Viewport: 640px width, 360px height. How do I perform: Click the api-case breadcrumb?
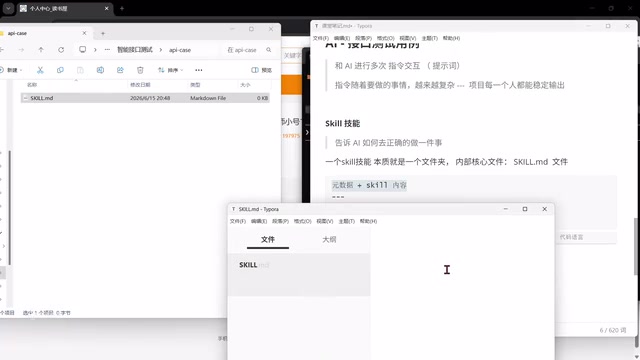(180, 50)
